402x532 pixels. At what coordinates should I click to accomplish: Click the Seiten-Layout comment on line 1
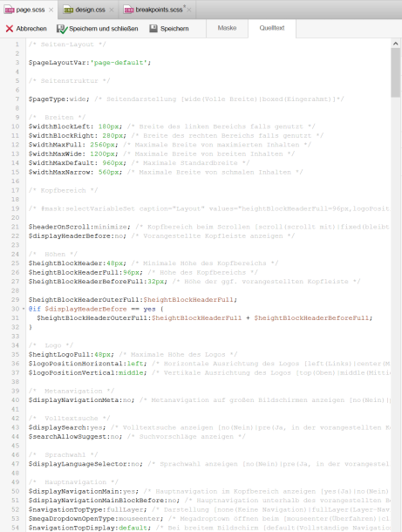click(67, 44)
